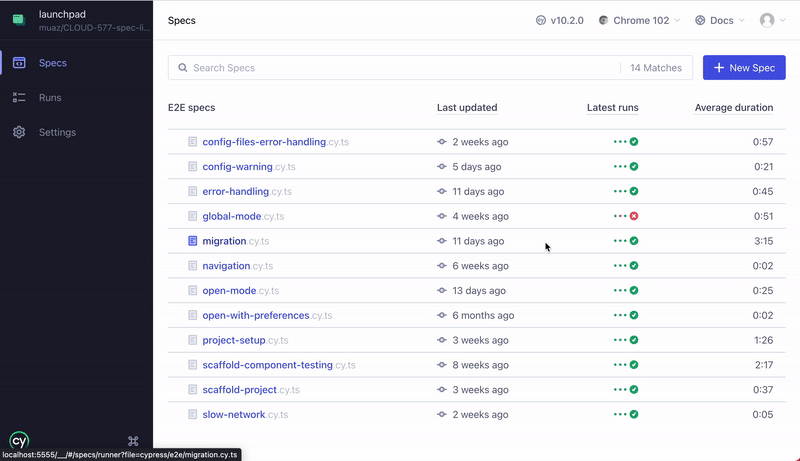Open the Docs dropdown menu
The width and height of the screenshot is (800, 461).
719,20
